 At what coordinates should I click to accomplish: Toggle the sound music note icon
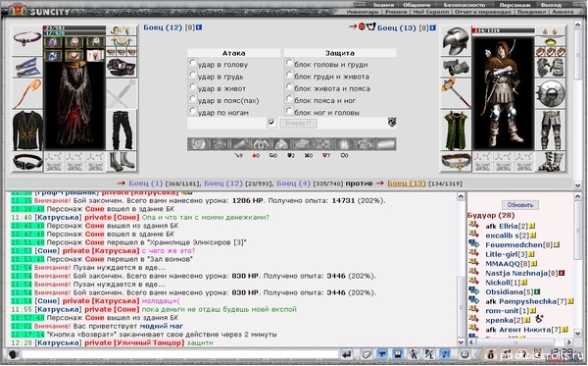[x=445, y=354]
